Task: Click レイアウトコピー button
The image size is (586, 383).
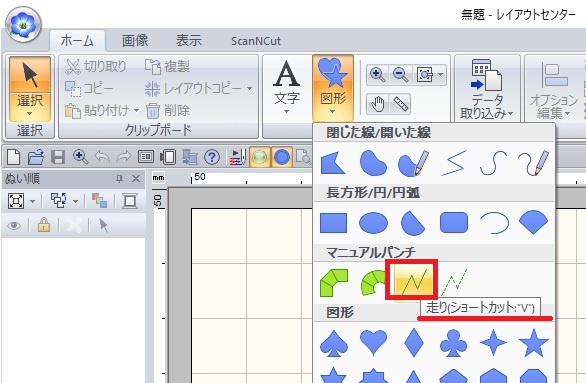Action: coord(194,89)
